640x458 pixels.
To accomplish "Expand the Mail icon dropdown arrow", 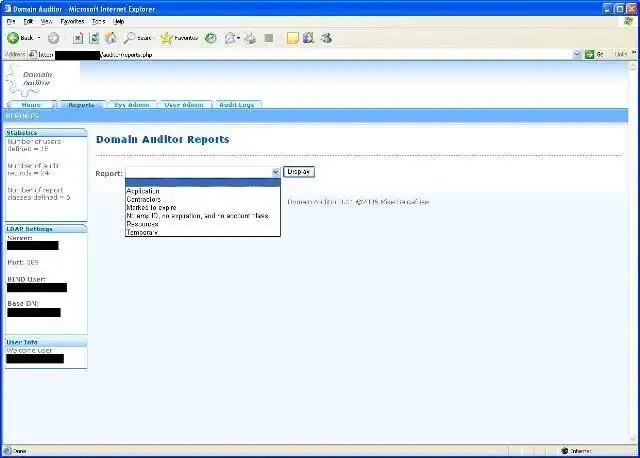I will 238,38.
